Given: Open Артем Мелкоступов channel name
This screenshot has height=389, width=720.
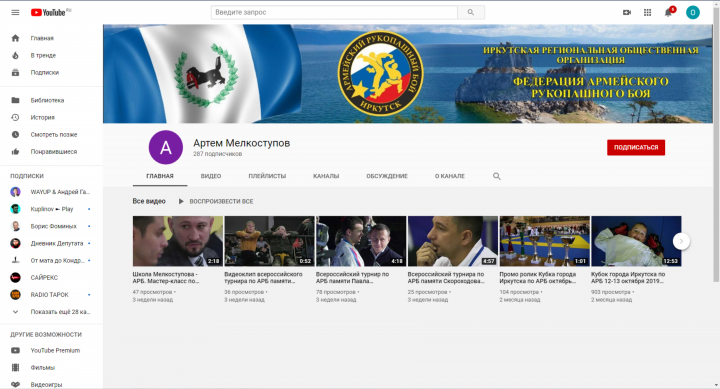Looking at the screenshot, I should [242, 143].
